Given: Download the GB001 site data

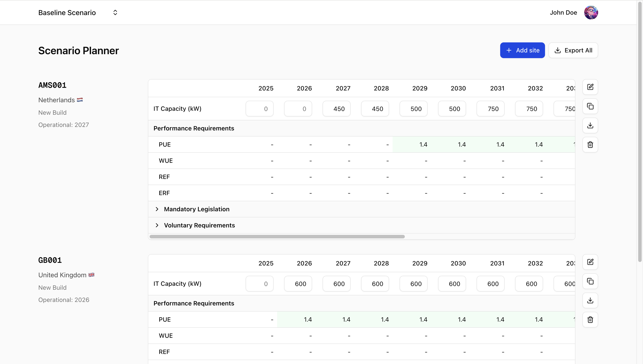Looking at the screenshot, I should coord(590,300).
